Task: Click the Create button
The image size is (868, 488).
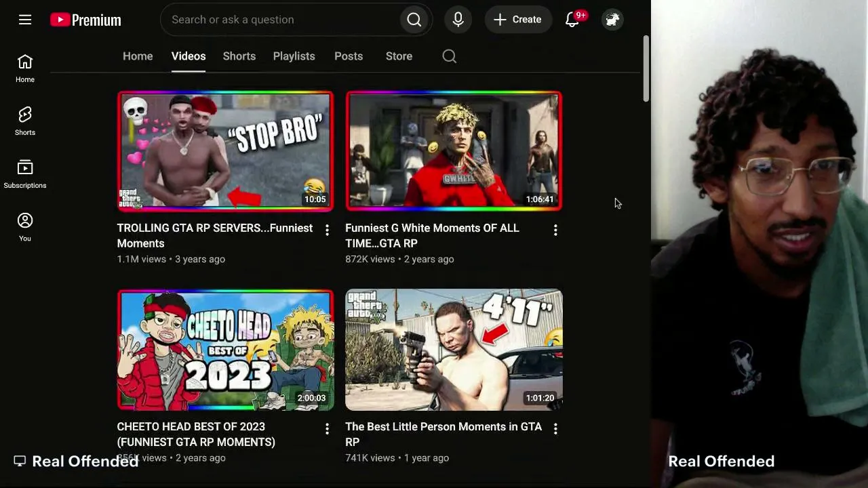Action: pyautogui.click(x=518, y=20)
